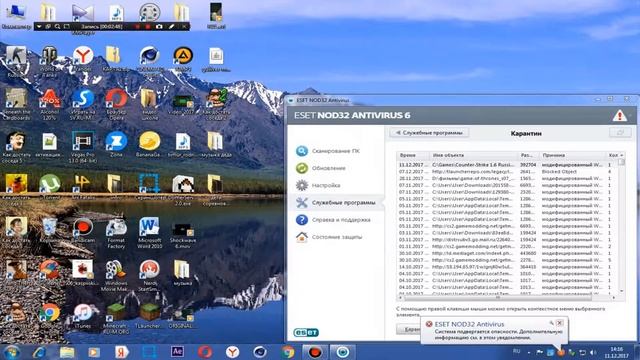Image resolution: width=640 pixels, height=360 pixels.
Task: Show hidden tray icons arrow
Action: (529, 352)
